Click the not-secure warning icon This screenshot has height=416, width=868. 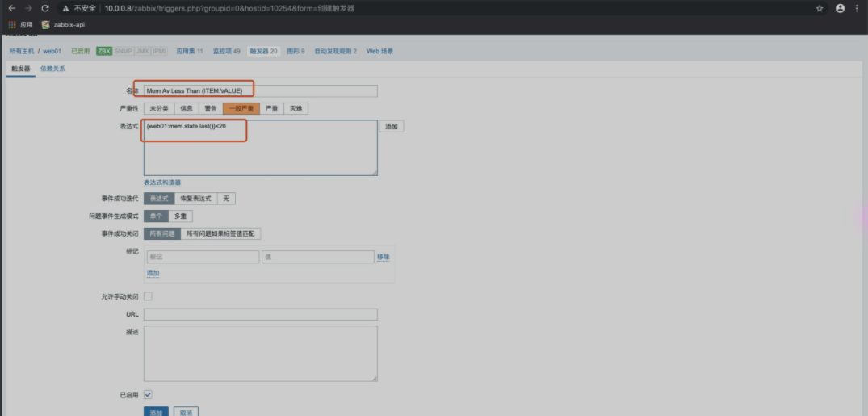[x=66, y=8]
